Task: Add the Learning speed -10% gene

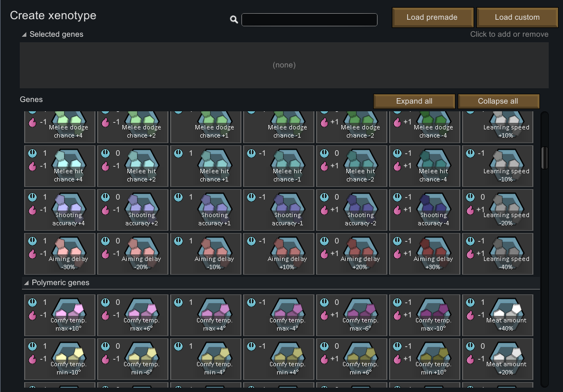Action: pos(498,166)
